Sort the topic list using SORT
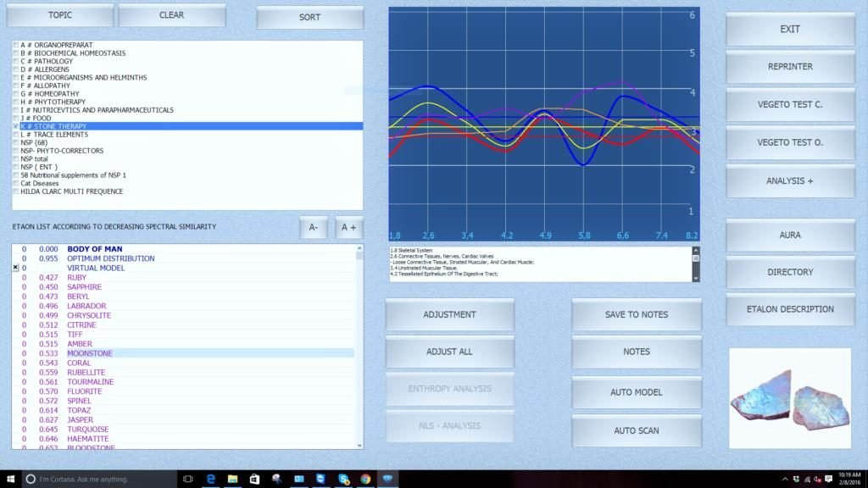The height and width of the screenshot is (488, 868). click(x=309, y=17)
